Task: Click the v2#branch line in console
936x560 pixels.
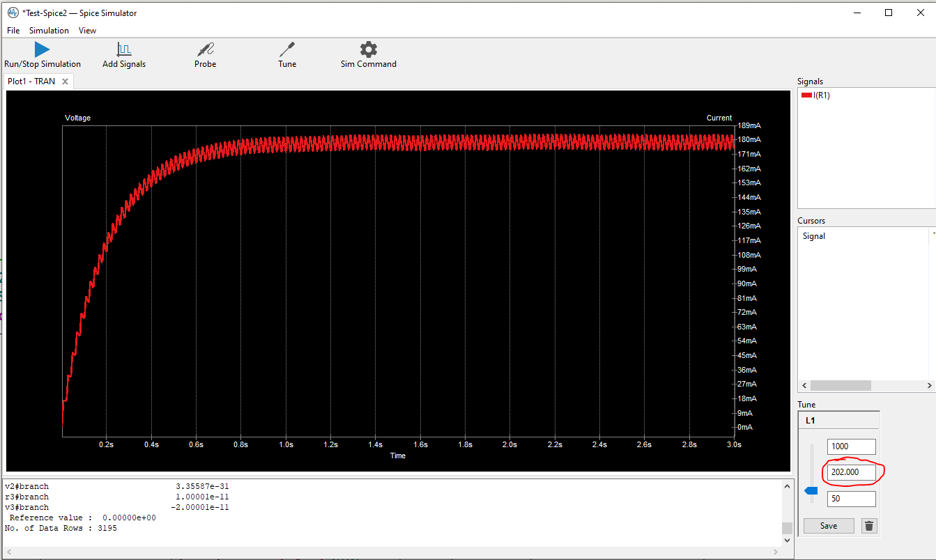Action: tap(117, 486)
